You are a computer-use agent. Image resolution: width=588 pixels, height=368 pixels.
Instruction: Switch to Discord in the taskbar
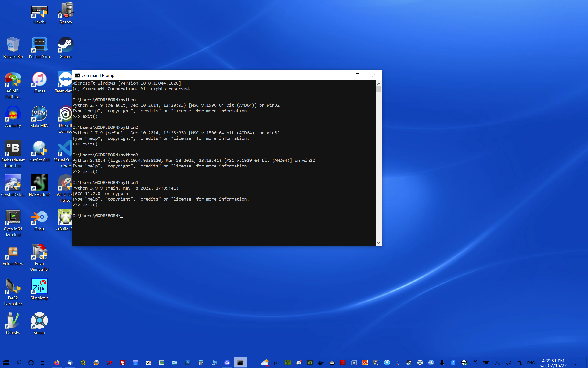click(227, 363)
